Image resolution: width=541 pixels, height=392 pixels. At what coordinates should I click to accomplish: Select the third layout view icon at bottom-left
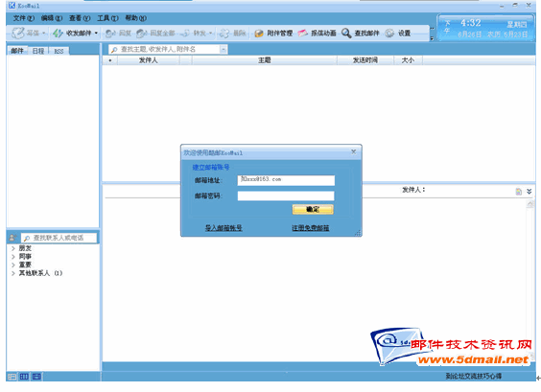coord(36,377)
